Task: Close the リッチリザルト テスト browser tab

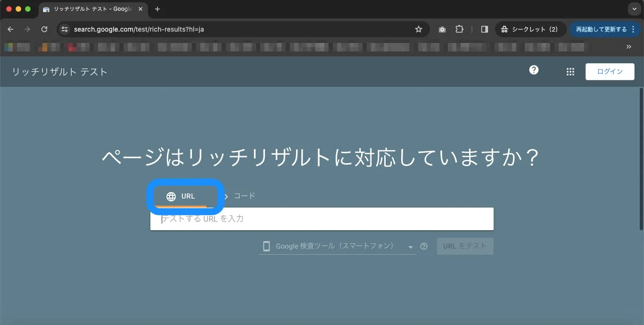Action: click(140, 9)
